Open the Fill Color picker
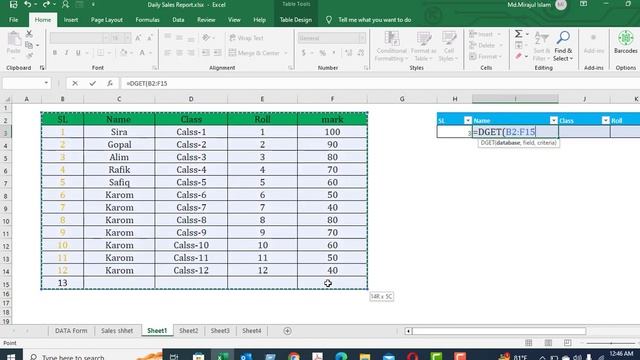Image resolution: width=640 pixels, height=360 pixels. tap(123, 53)
